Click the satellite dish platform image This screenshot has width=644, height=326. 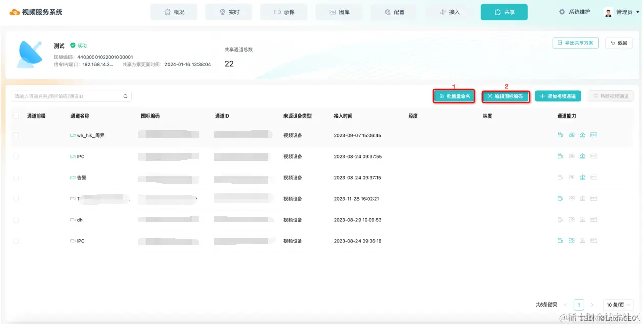(30, 54)
